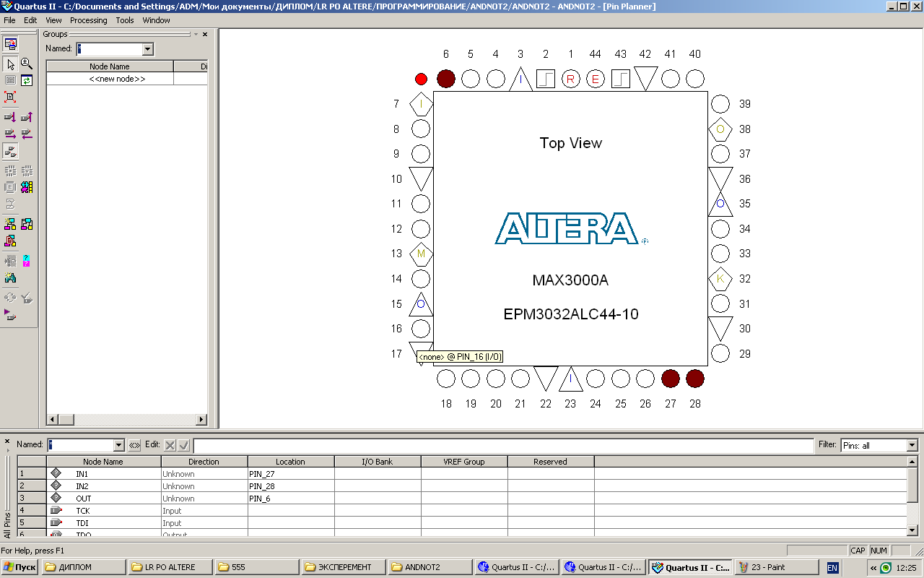Expand the double-chevron button beside Named

(134, 445)
